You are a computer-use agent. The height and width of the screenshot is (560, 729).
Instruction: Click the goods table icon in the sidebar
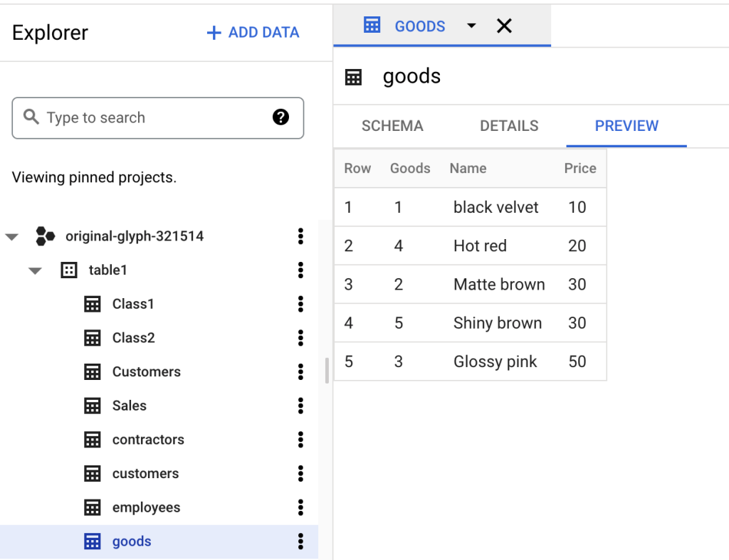coord(93,541)
